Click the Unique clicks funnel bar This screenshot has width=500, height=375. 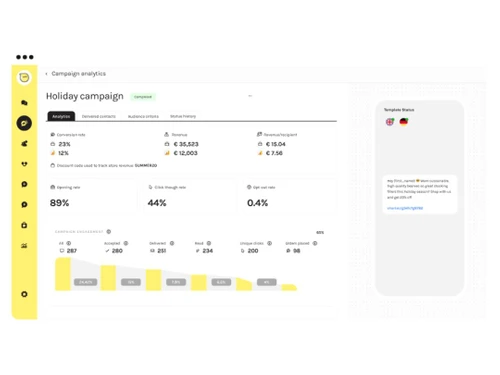[244, 284]
